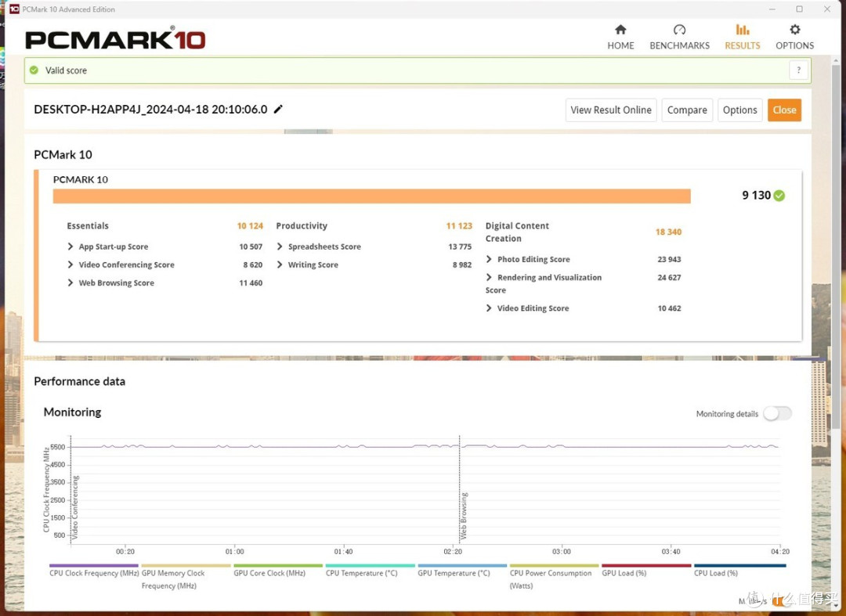Toggle CPU Clock Frequency legend swatch

tap(94, 565)
